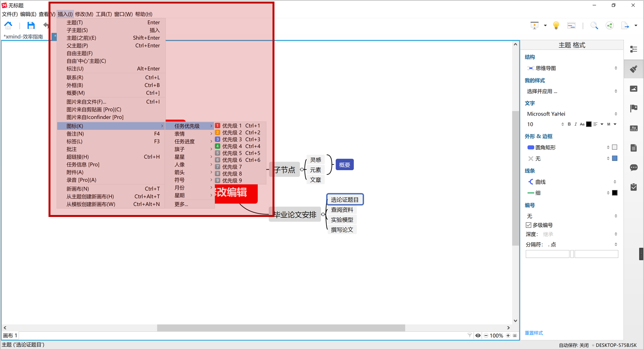The width and height of the screenshot is (644, 350).
Task: Click the 重置样式 link
Action: click(534, 333)
